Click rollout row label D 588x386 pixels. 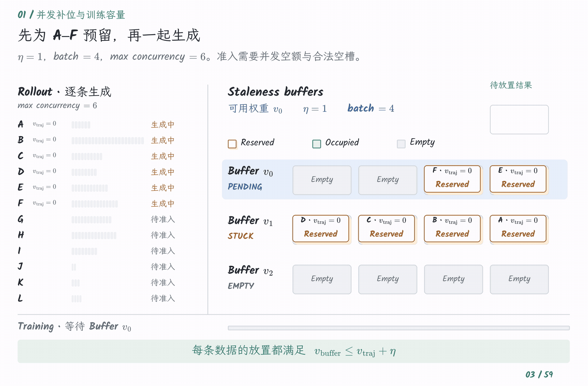(21, 172)
